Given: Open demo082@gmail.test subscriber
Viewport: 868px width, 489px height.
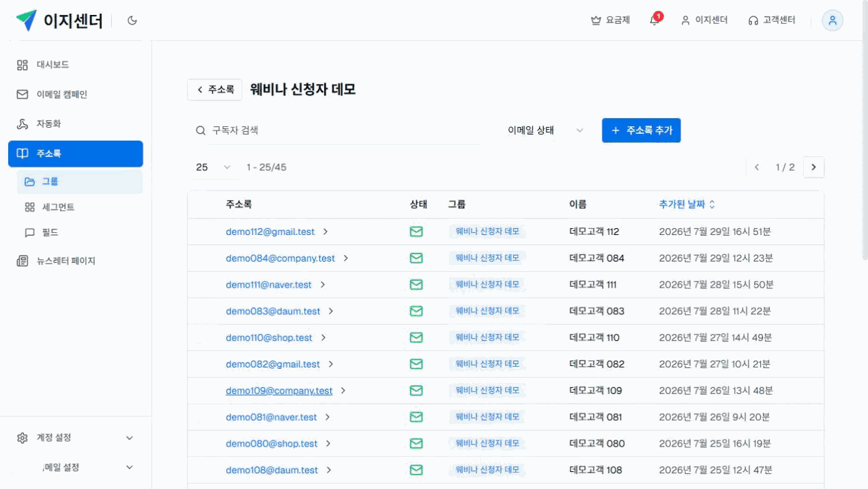Looking at the screenshot, I should 273,364.
